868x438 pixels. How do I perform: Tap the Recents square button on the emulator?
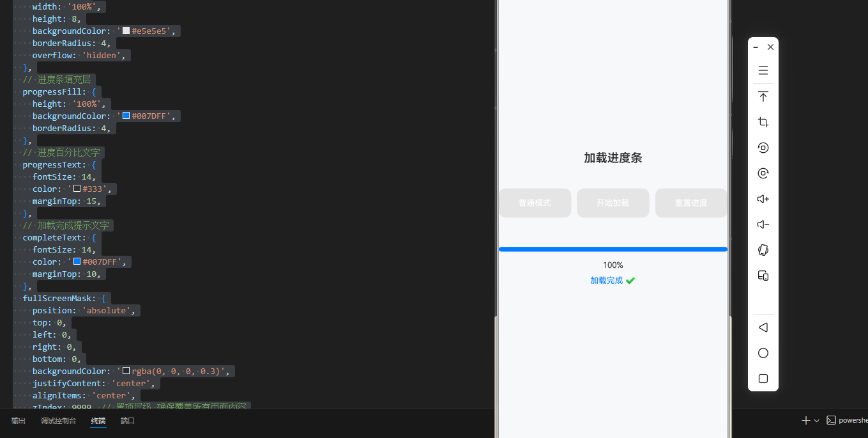pyautogui.click(x=763, y=378)
